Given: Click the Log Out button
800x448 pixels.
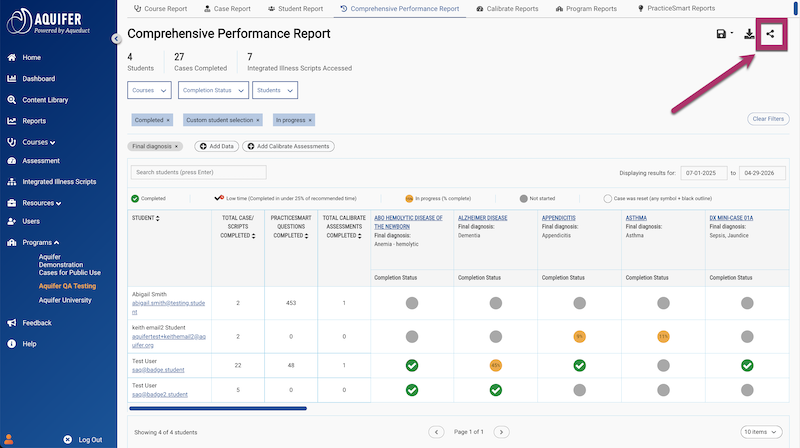Looking at the screenshot, I should 83,439.
